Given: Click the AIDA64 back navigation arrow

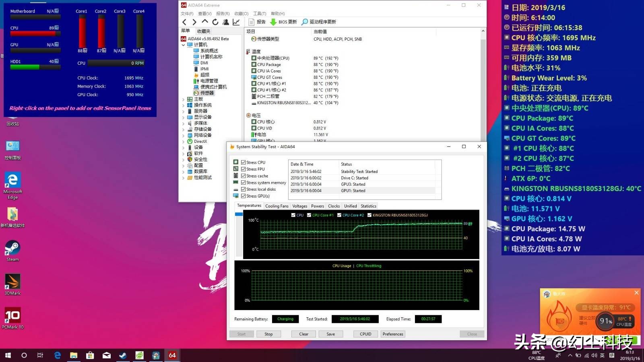Looking at the screenshot, I should point(184,22).
